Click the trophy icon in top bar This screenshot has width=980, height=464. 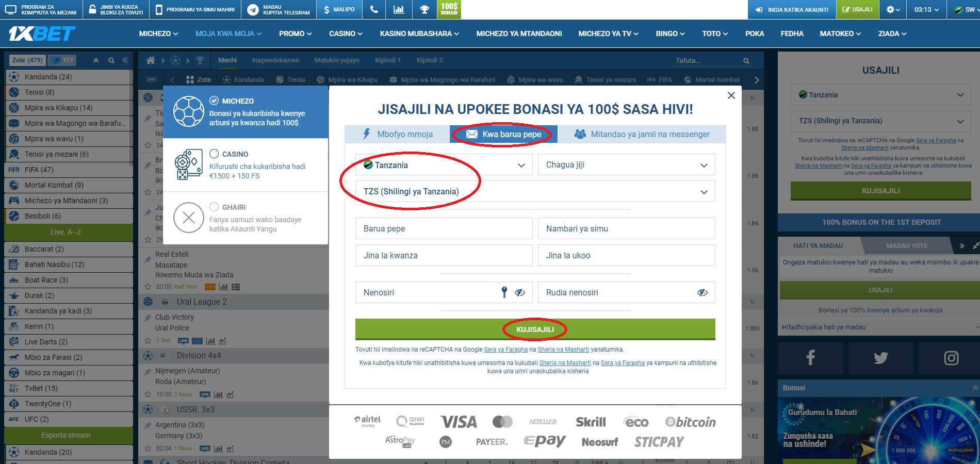tap(424, 9)
